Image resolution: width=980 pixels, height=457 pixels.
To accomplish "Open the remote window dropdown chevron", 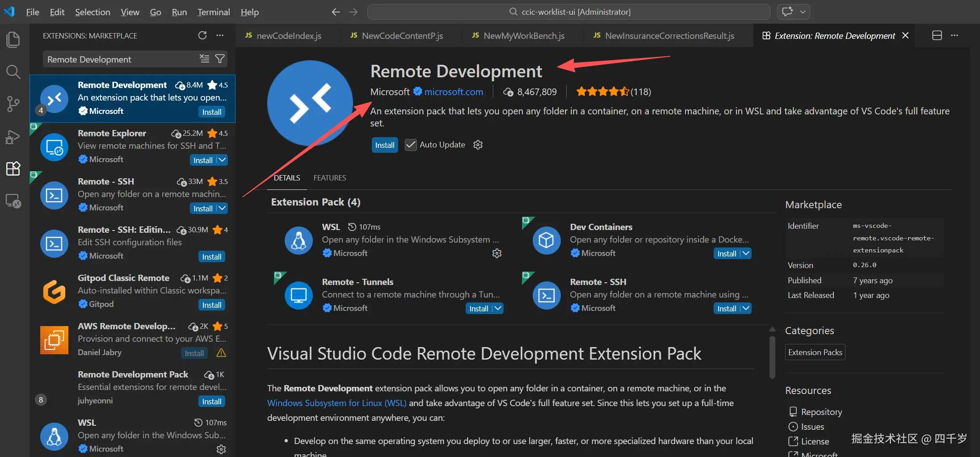I will tap(803, 12).
